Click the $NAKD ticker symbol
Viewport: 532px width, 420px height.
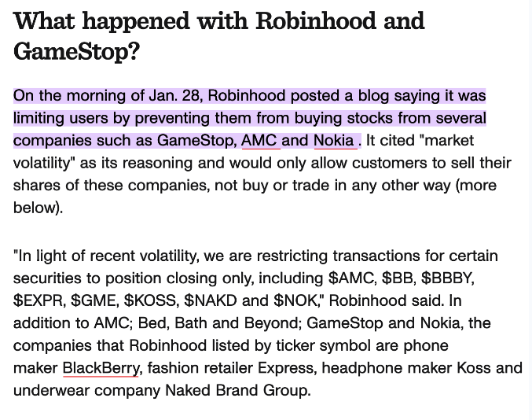click(x=211, y=300)
